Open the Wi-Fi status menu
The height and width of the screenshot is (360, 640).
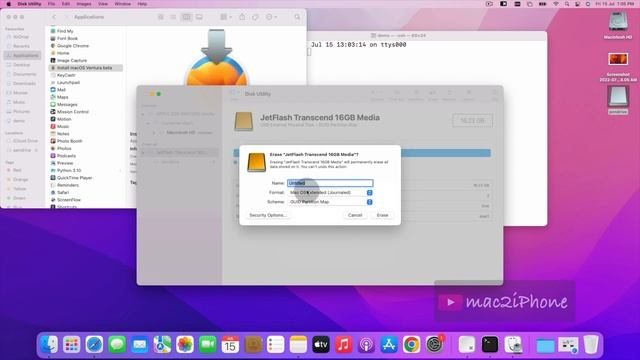(x=556, y=4)
